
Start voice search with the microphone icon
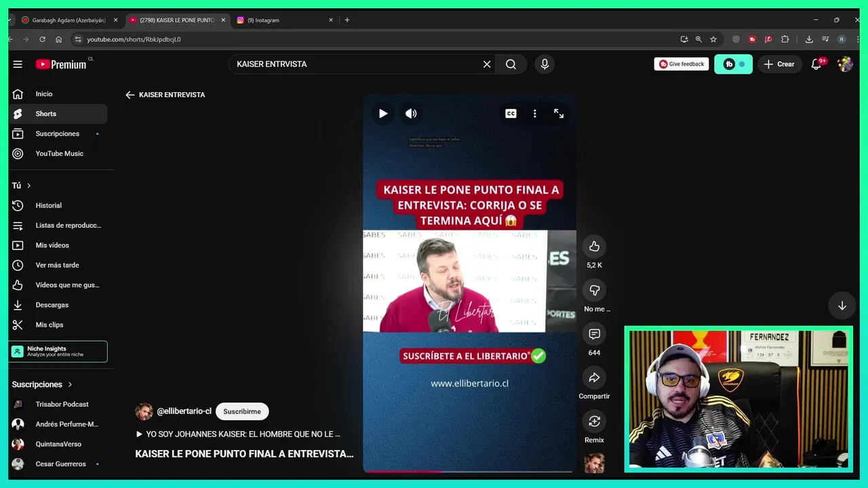click(545, 64)
